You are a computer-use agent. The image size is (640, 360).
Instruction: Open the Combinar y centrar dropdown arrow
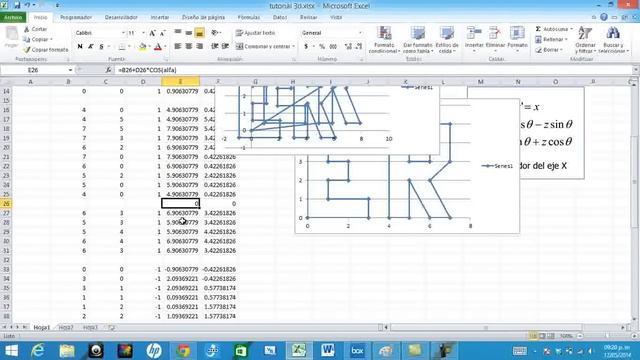[293, 47]
